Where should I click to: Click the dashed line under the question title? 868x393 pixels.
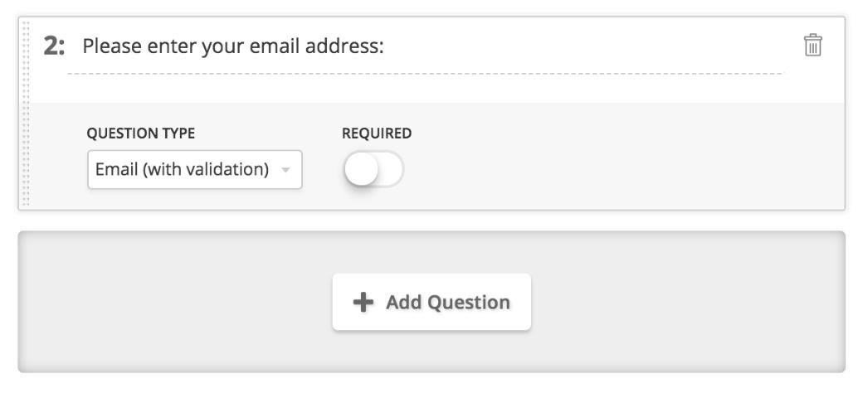pos(425,73)
